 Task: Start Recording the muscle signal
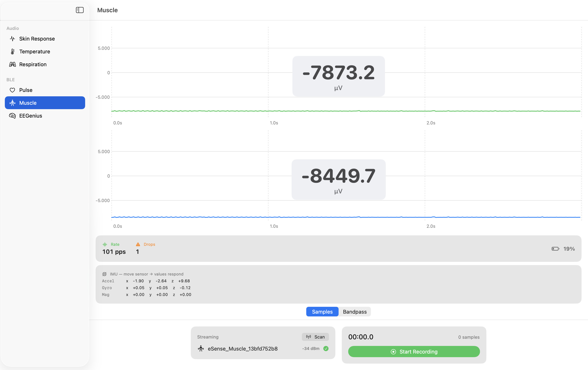[x=414, y=352]
